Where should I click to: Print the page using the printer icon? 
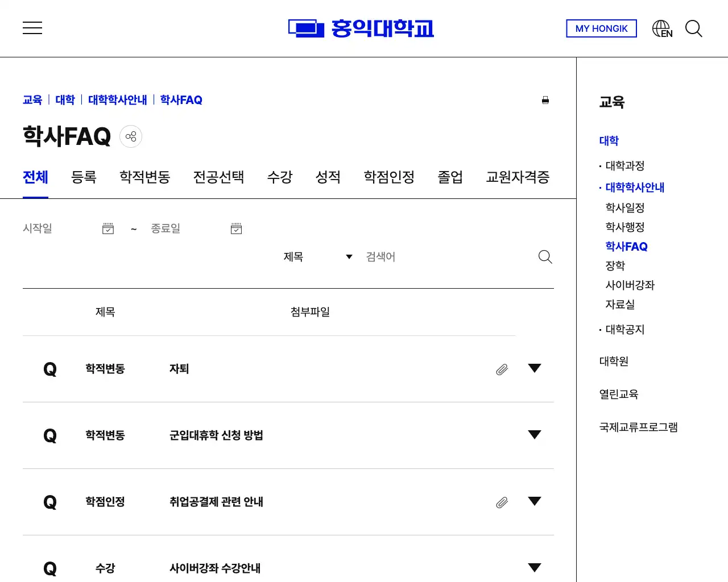[x=545, y=100]
